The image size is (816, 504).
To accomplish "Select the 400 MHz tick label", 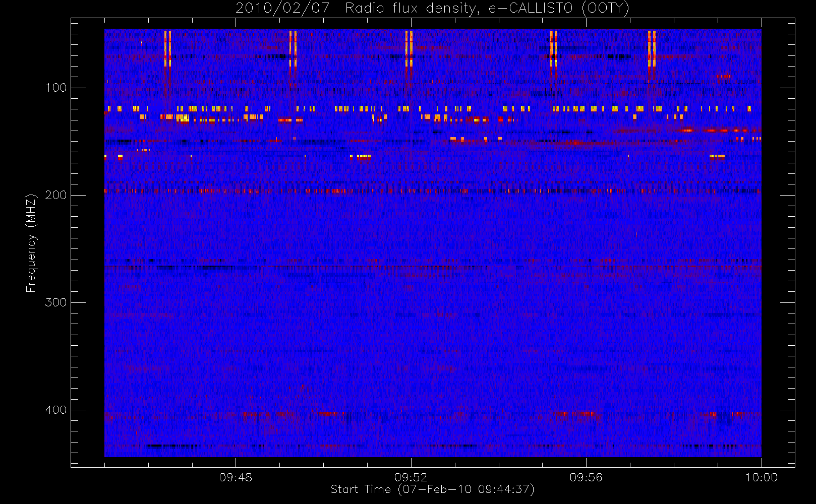I will (56, 410).
